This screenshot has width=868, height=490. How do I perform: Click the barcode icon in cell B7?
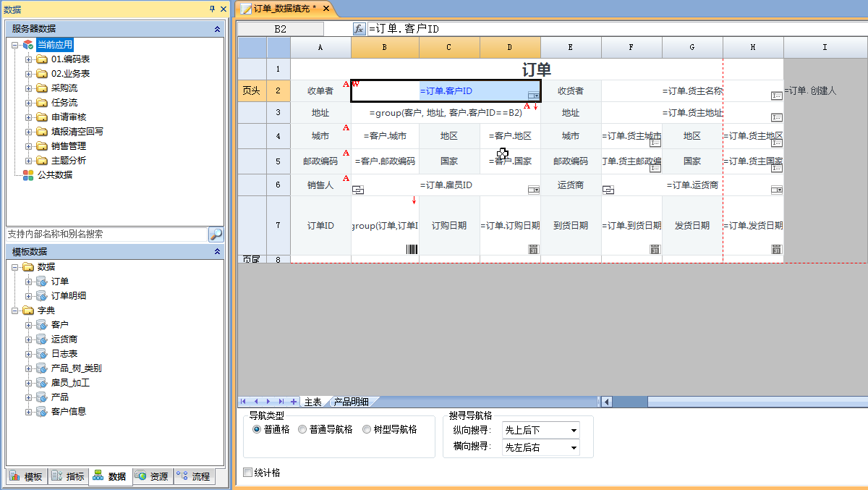412,249
